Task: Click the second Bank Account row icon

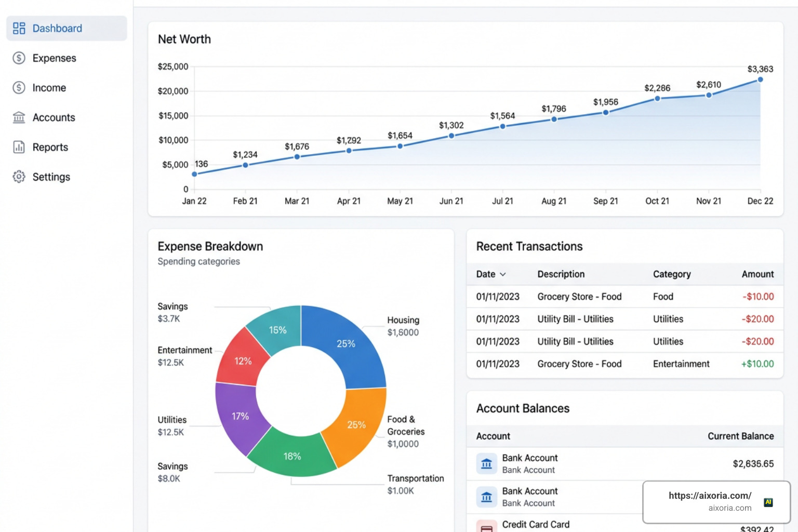Action: (486, 497)
